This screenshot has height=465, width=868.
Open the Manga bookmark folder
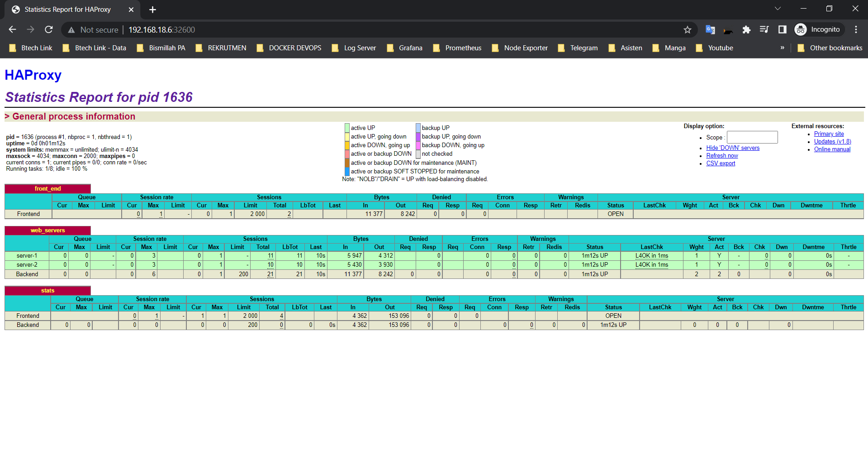[x=669, y=48]
